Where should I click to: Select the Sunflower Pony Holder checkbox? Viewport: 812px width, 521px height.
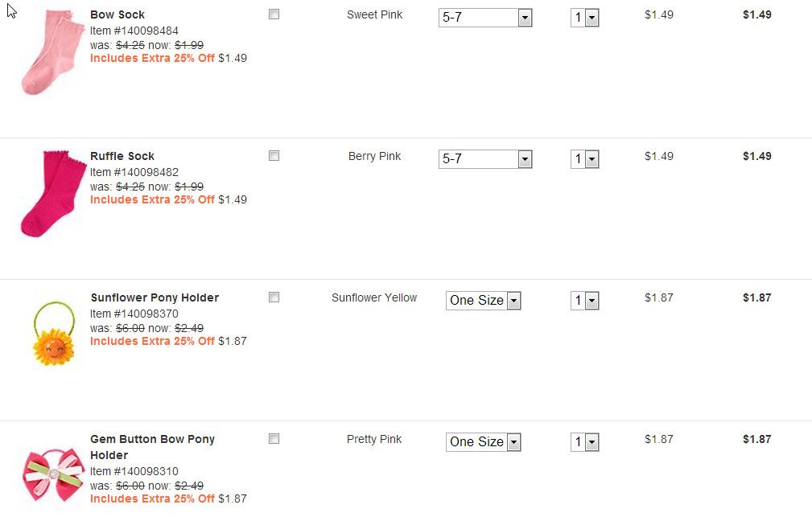click(x=274, y=297)
